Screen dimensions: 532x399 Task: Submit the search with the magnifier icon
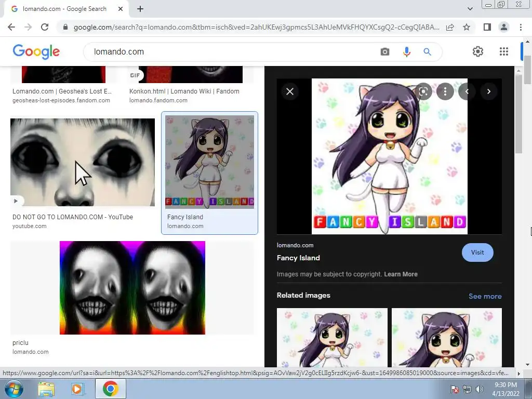pyautogui.click(x=427, y=51)
